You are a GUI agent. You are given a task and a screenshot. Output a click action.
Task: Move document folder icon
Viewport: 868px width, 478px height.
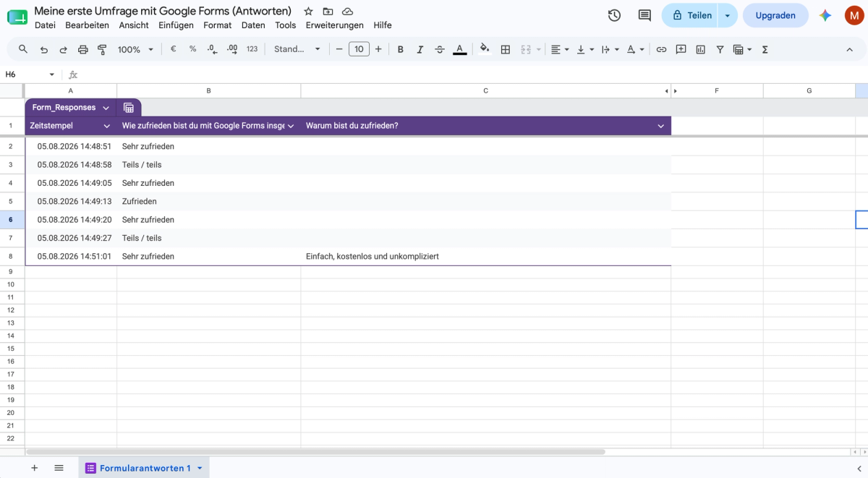[x=328, y=12]
